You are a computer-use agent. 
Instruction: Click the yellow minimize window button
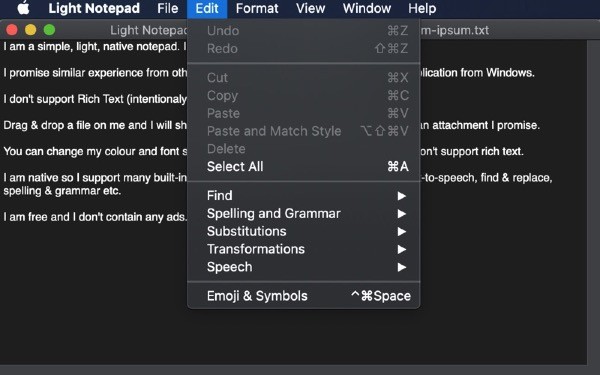31,30
